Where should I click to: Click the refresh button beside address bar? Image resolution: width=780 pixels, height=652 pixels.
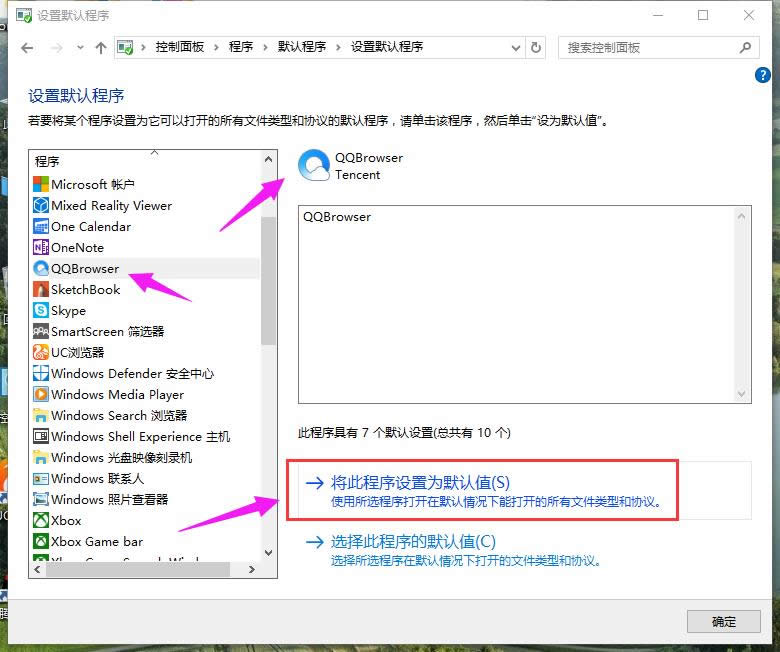pos(536,47)
